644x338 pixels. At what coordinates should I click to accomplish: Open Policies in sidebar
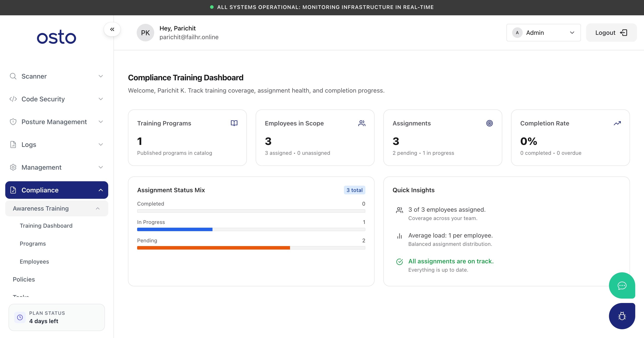(24, 279)
